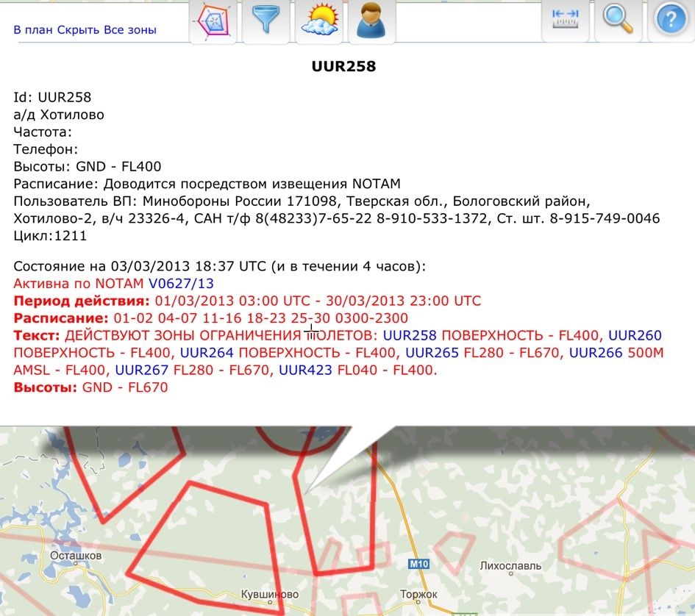The image size is (695, 616).
Task: Open the funnel filter tool
Action: pyautogui.click(x=265, y=20)
